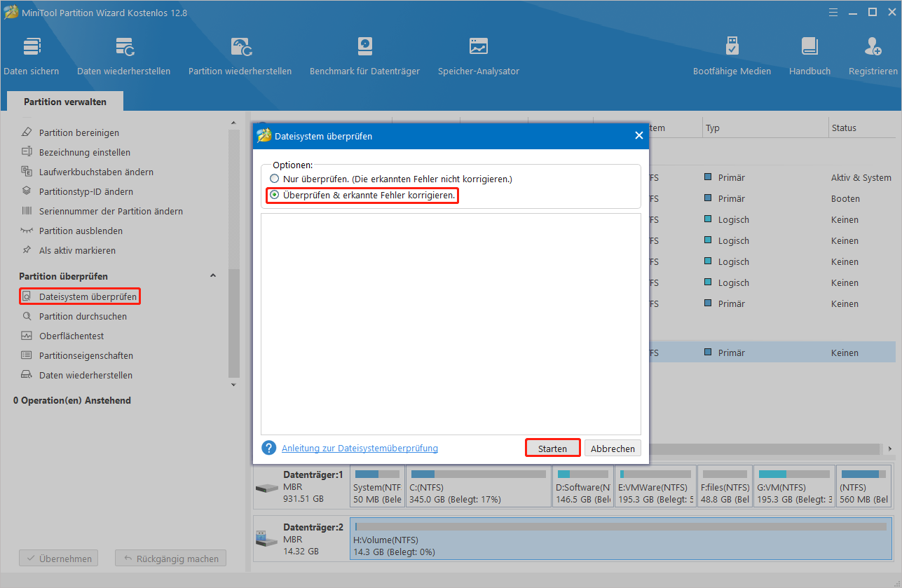Click Dateisystem überprüfen in sidebar

(x=79, y=296)
